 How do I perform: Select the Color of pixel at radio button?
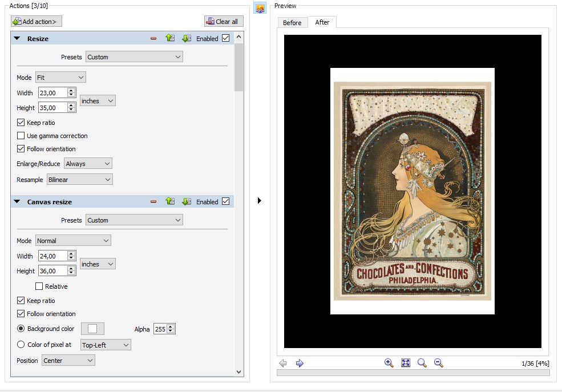point(21,345)
